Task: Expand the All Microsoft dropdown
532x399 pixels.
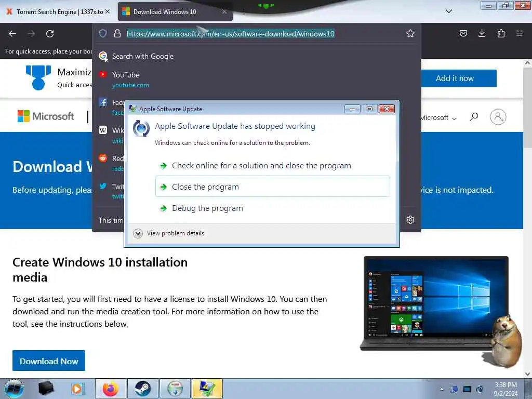Action: pos(438,118)
